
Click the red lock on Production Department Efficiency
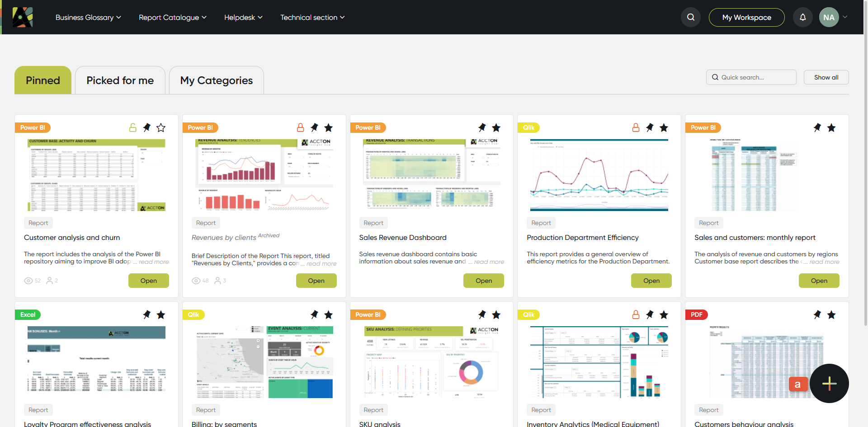[636, 128]
